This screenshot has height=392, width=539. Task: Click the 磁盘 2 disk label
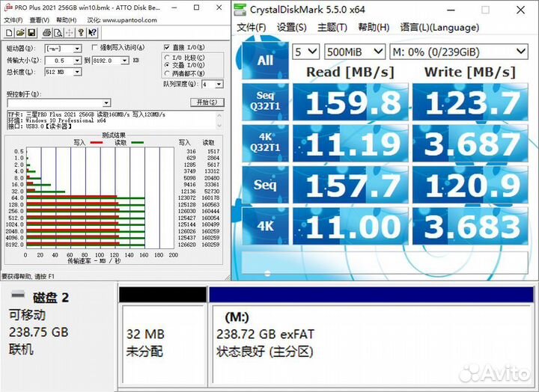coord(51,298)
